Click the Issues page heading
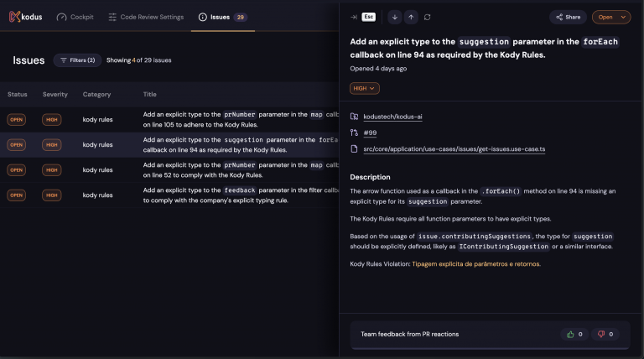 [29, 60]
